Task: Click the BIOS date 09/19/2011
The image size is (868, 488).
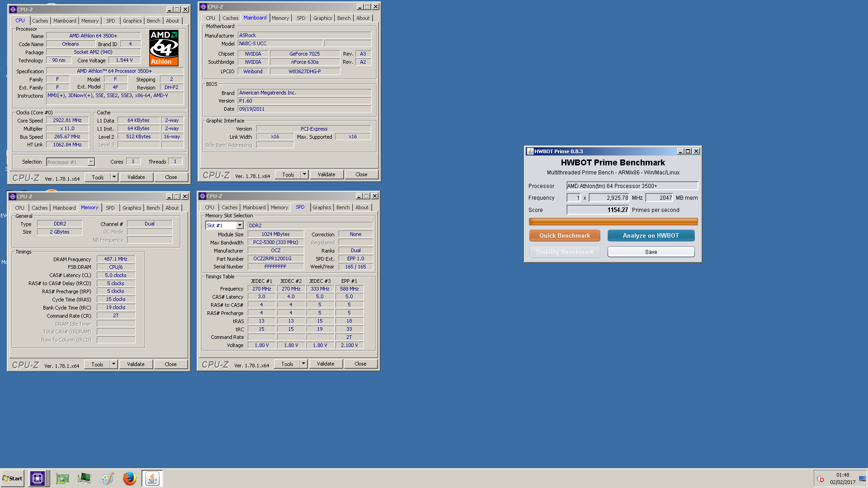Action: pyautogui.click(x=304, y=109)
